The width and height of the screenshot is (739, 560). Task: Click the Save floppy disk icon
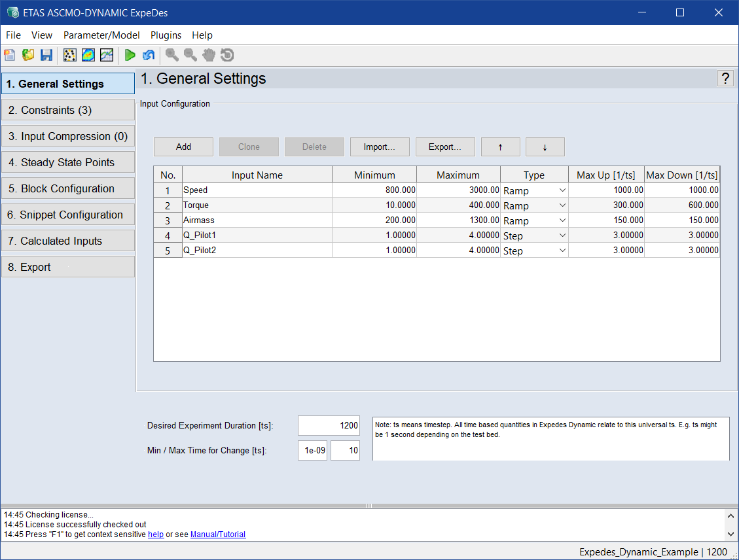(x=46, y=56)
